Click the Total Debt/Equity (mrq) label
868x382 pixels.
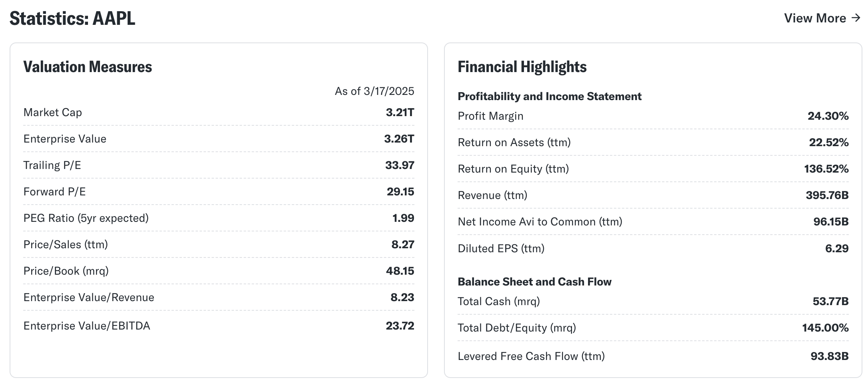517,328
